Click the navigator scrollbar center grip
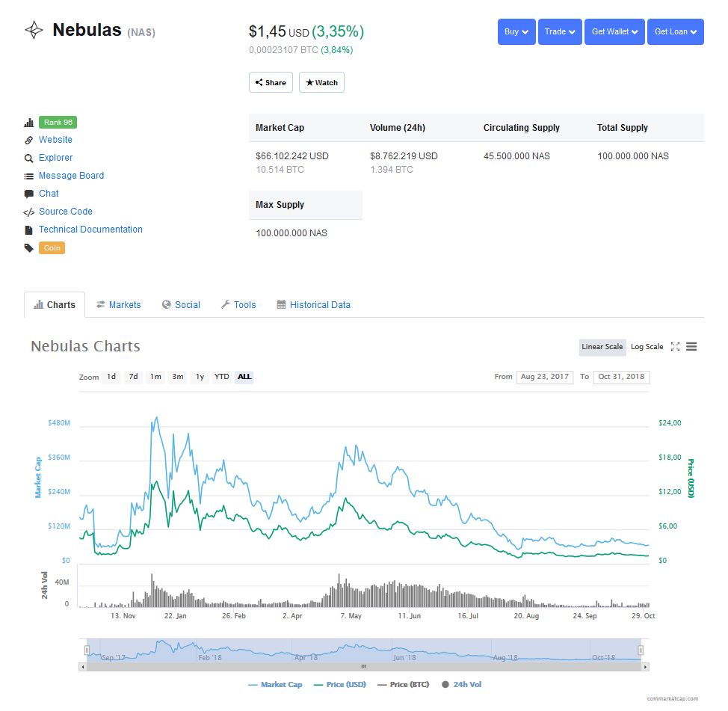728x711 pixels. [x=364, y=667]
